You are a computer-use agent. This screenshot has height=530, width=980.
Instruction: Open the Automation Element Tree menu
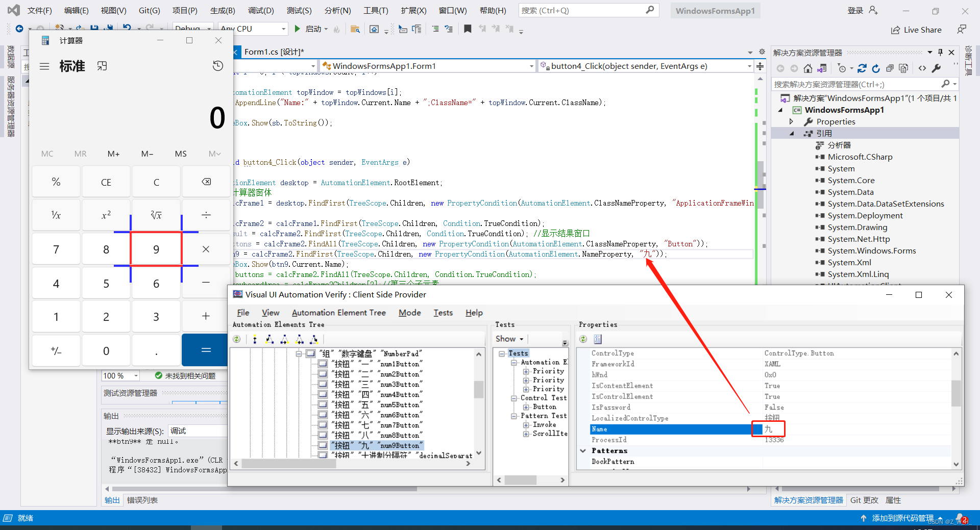[338, 313]
